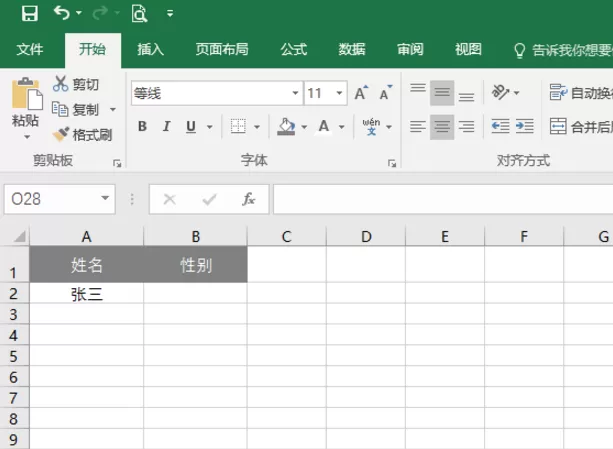
Task: Open the font size 11 dropdown
Action: 339,93
